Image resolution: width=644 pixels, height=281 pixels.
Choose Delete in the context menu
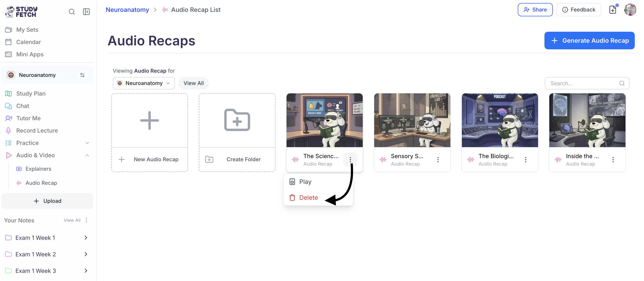coord(308,198)
